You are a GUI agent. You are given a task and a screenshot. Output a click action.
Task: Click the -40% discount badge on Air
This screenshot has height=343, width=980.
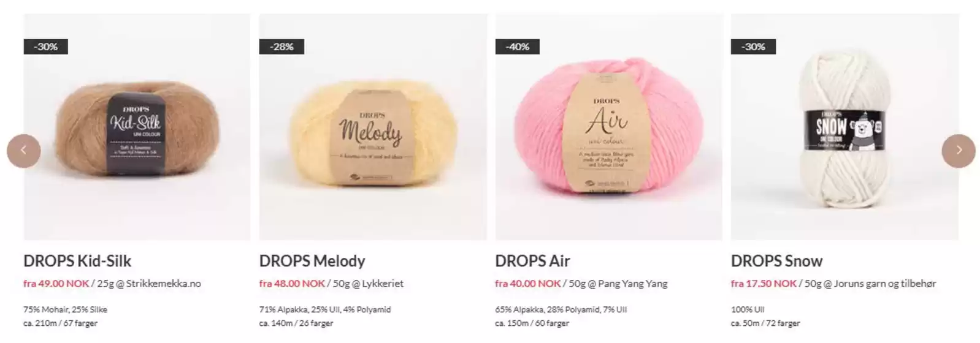click(517, 47)
